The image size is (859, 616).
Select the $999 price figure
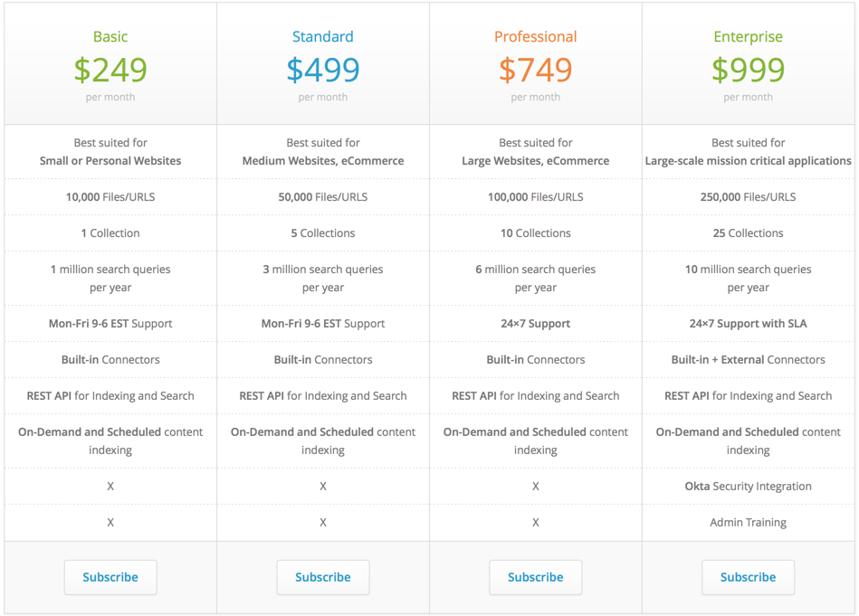tap(748, 70)
